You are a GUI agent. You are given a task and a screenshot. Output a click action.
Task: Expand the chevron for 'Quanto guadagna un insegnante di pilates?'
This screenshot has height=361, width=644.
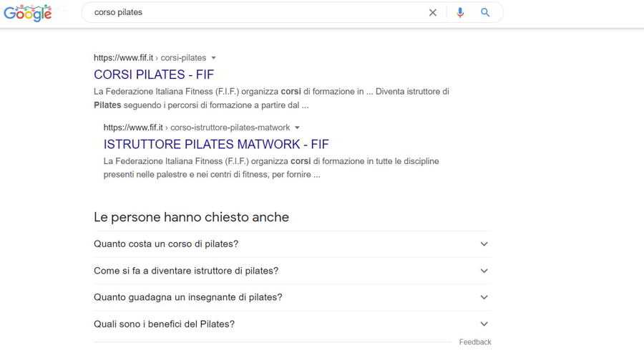pos(484,297)
